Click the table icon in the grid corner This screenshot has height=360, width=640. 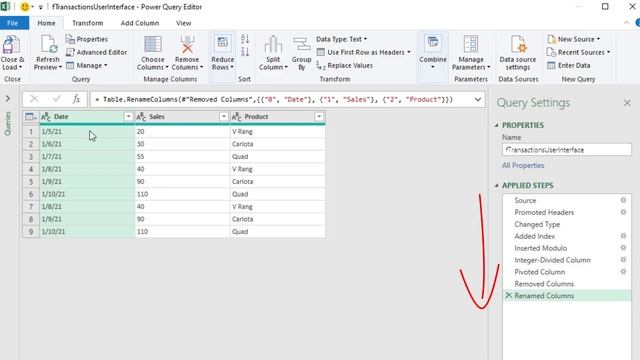point(31,117)
